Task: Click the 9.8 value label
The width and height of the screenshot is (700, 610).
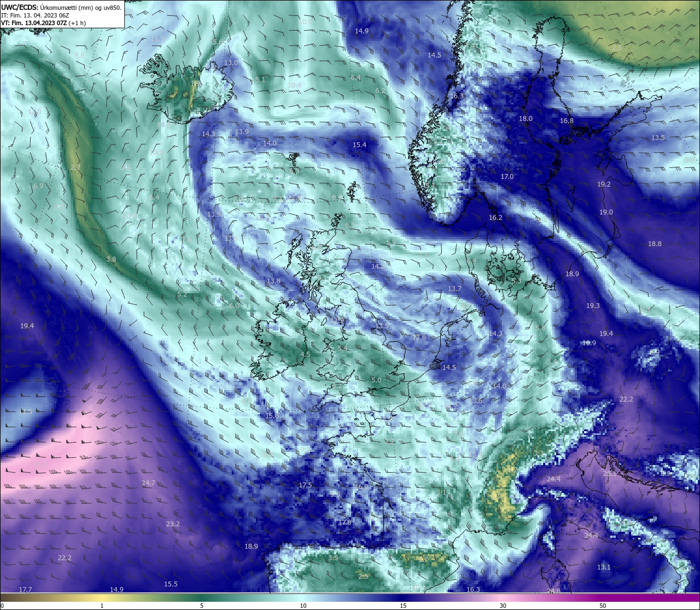Action: point(79,55)
